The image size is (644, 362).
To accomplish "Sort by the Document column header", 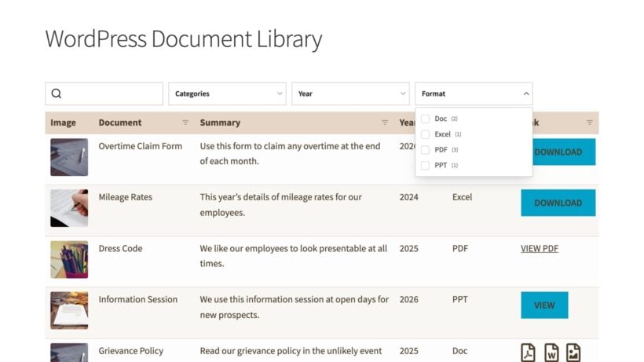I will [120, 122].
